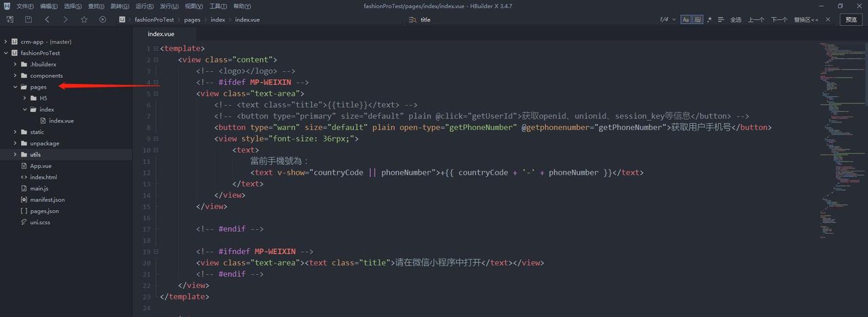
Task: Select the index.vue editor tab
Action: tap(161, 33)
